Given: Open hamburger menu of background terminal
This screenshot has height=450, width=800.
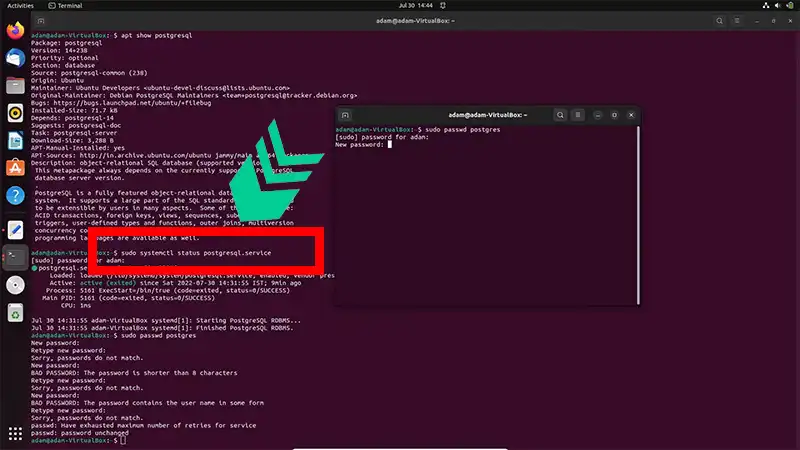Looking at the screenshot, I should coord(737,21).
